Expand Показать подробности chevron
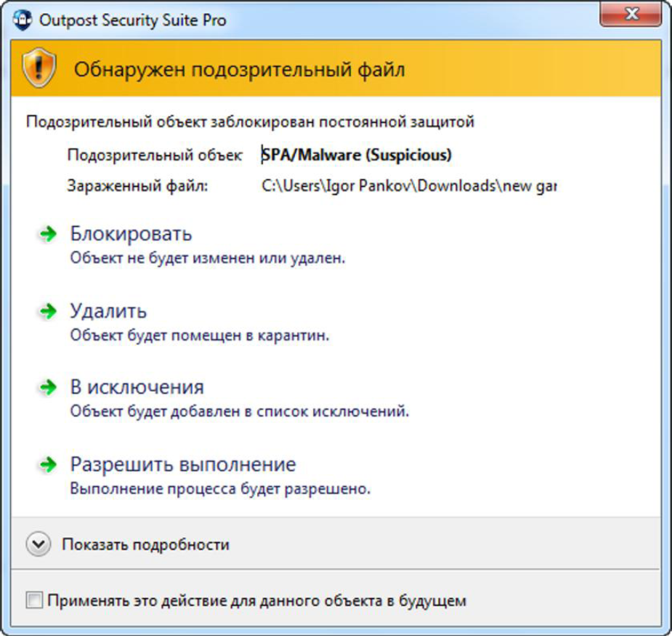The width and height of the screenshot is (672, 636). [39, 544]
